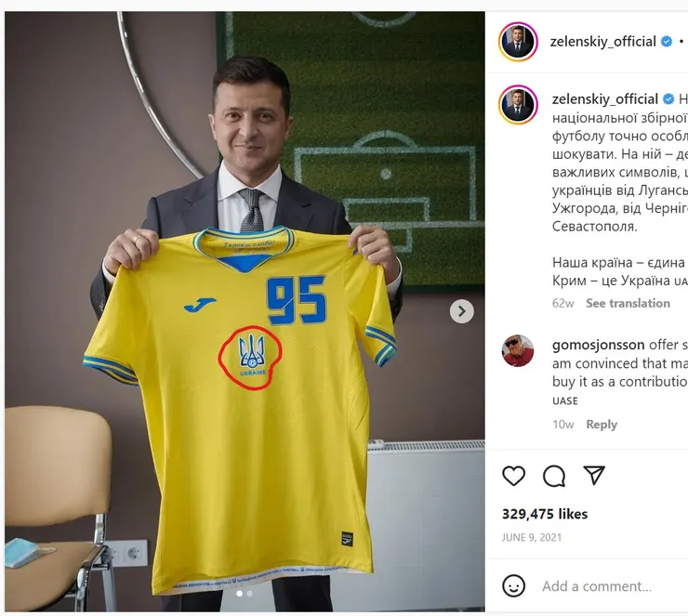Click the JUNE 9, 2021 date
Viewport: 688px width, 616px height.
pyautogui.click(x=532, y=537)
